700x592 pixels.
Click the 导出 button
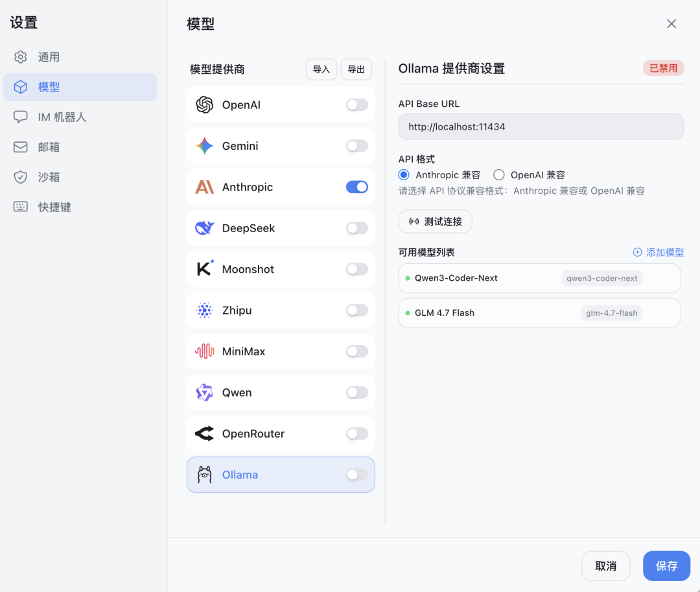356,69
